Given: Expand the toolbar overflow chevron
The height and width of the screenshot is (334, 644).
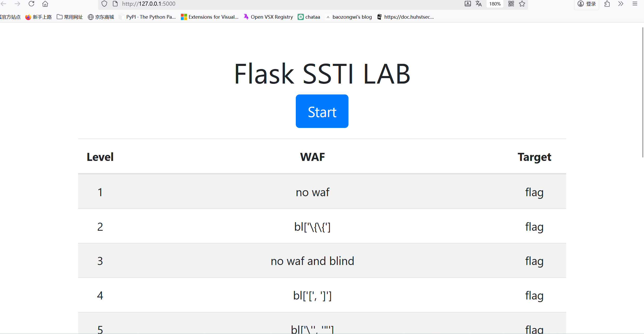Looking at the screenshot, I should (621, 4).
